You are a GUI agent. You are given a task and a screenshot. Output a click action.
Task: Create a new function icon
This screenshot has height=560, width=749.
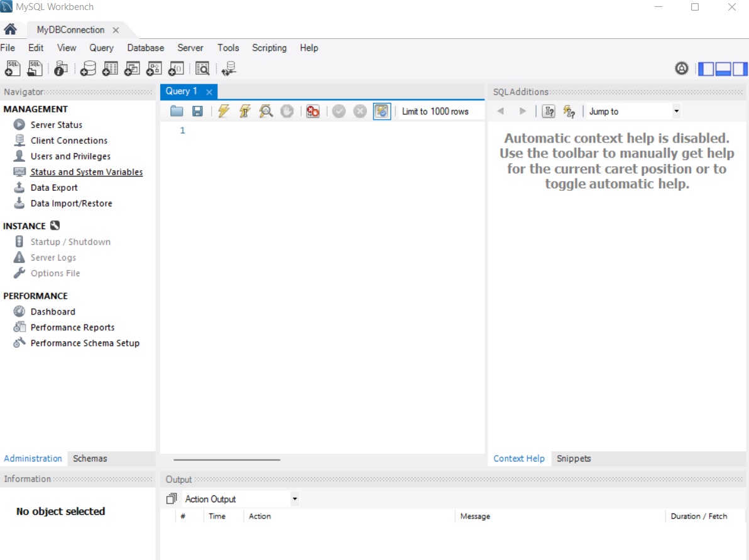pyautogui.click(x=176, y=69)
